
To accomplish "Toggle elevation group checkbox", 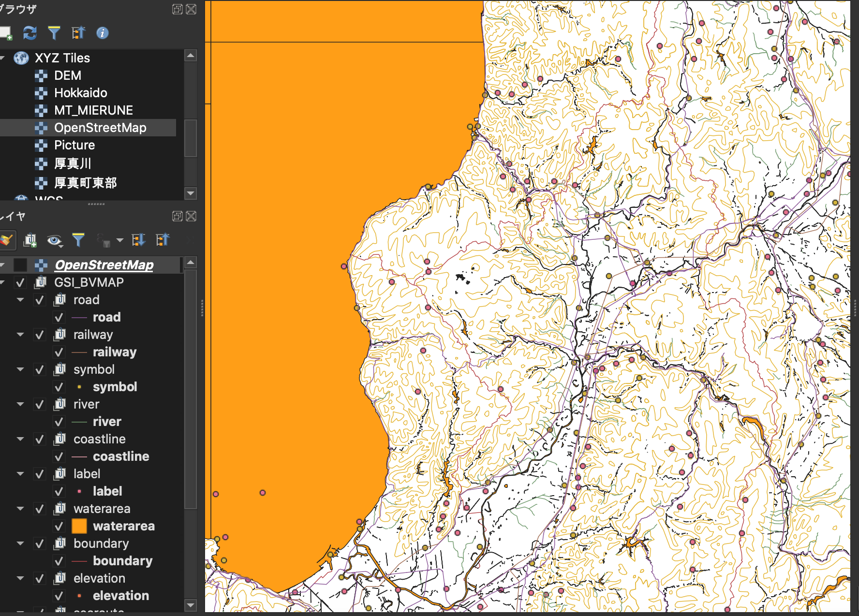I will 40,578.
